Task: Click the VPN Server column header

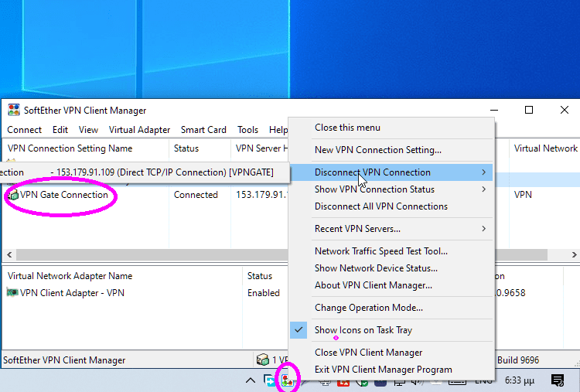Action: pos(260,148)
